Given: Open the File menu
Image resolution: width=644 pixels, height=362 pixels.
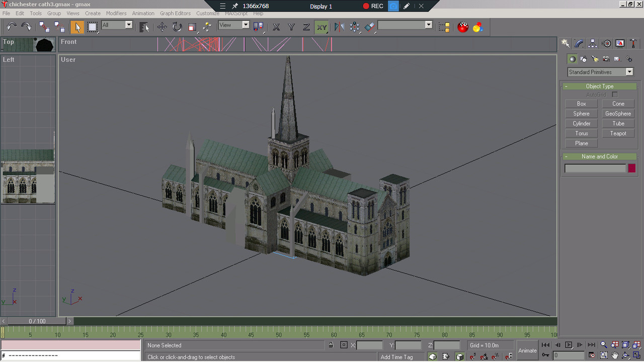Looking at the screenshot, I should pos(7,13).
